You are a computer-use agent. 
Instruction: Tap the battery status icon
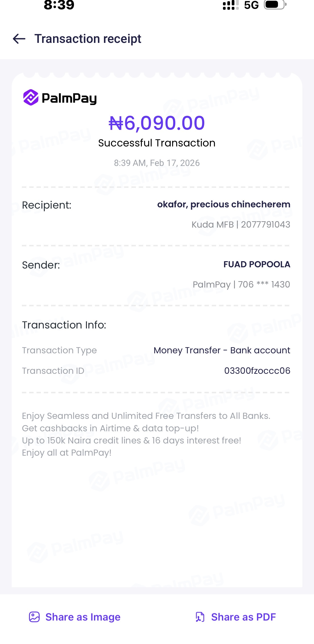point(275,4)
